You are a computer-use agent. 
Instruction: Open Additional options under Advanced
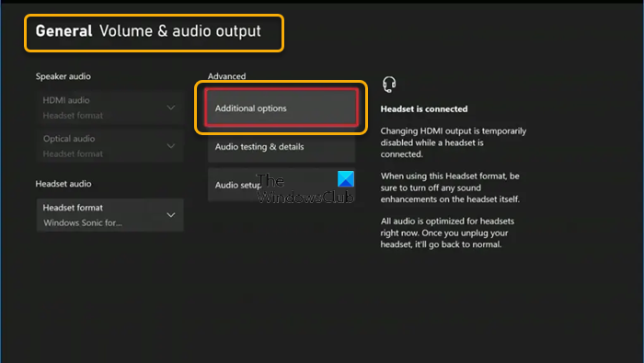pyautogui.click(x=282, y=108)
